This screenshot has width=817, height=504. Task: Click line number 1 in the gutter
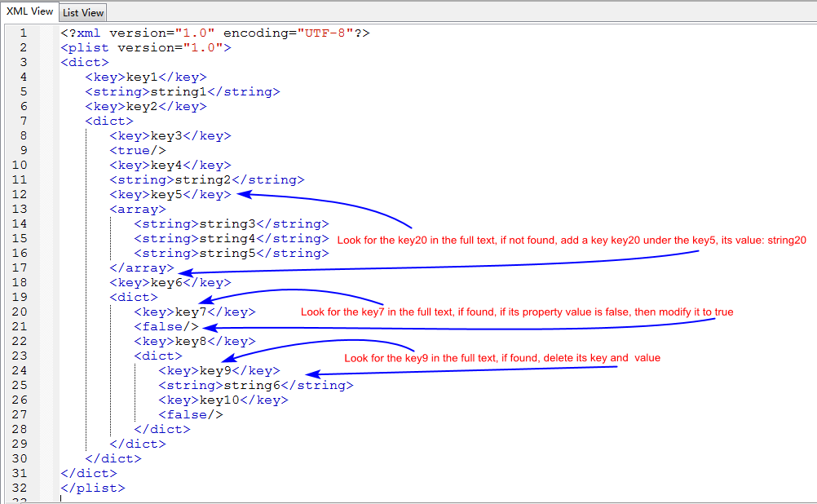click(x=24, y=33)
